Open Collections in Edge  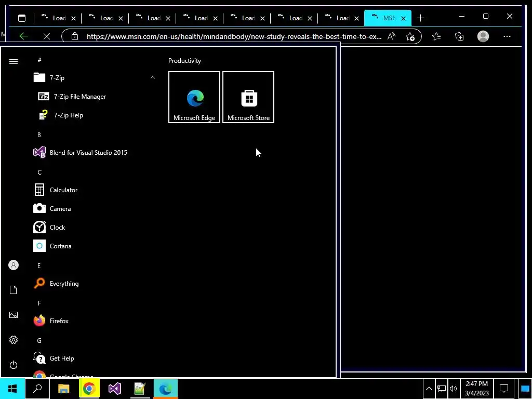pos(459,36)
